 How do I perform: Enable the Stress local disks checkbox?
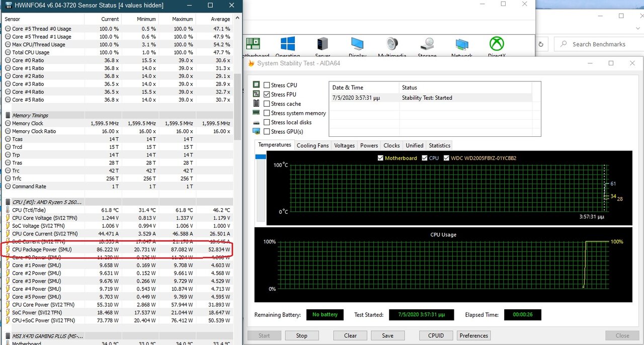pyautogui.click(x=267, y=122)
